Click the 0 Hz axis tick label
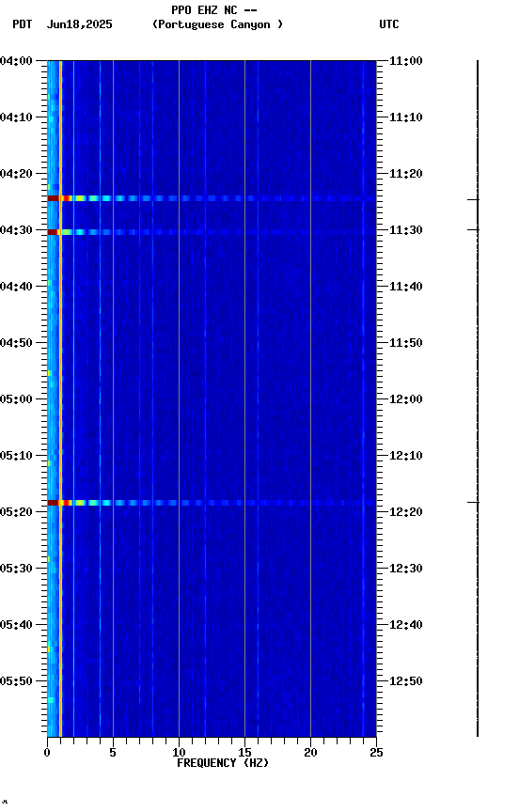519x812 pixels. tap(47, 753)
